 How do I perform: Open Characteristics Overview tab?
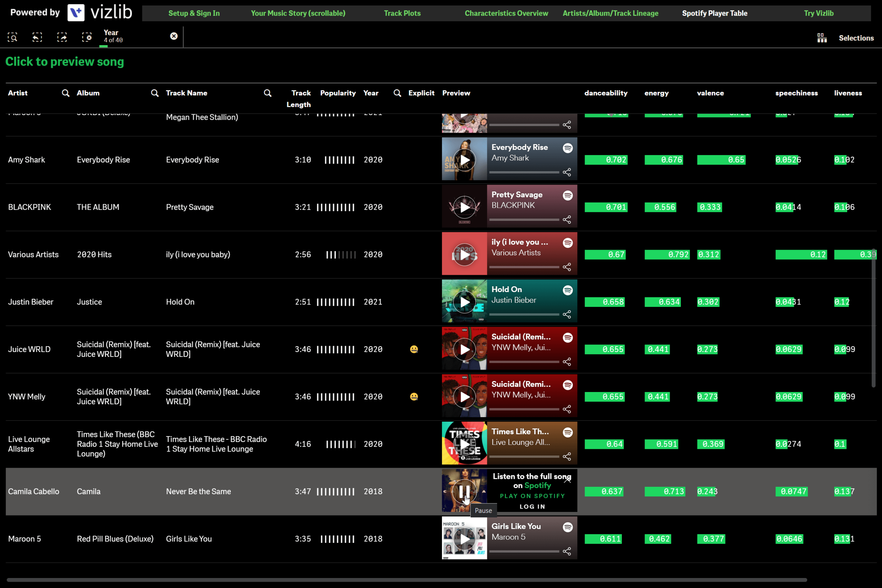[506, 13]
